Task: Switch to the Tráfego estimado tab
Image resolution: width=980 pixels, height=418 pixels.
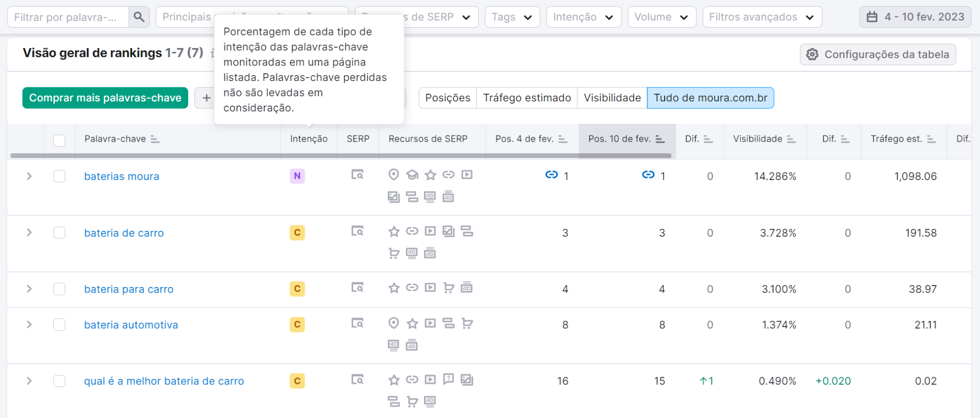Action: click(x=527, y=98)
